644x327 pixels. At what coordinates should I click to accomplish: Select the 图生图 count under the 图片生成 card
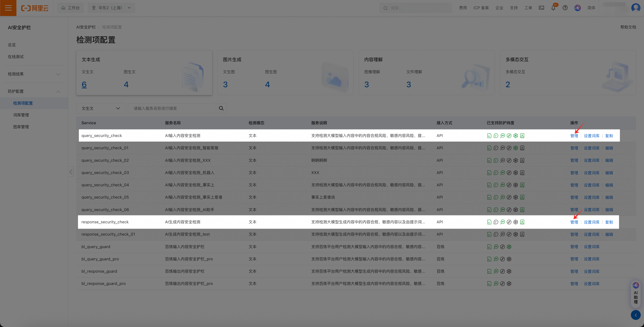click(x=267, y=85)
